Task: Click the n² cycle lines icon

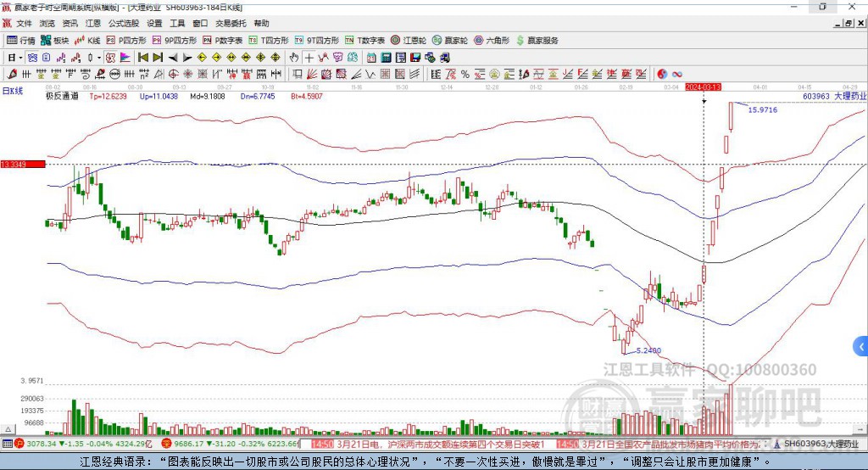Action: (144, 74)
